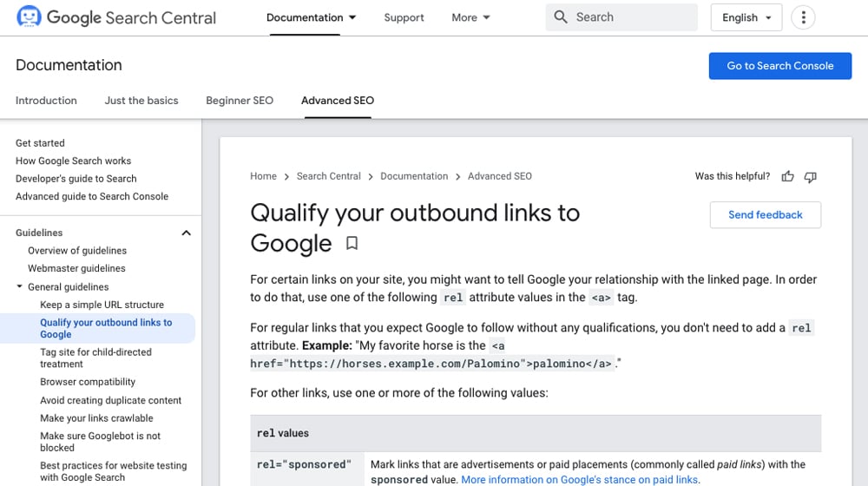The height and width of the screenshot is (486, 868).
Task: Rate the page helpful with thumbs up
Action: click(x=787, y=176)
